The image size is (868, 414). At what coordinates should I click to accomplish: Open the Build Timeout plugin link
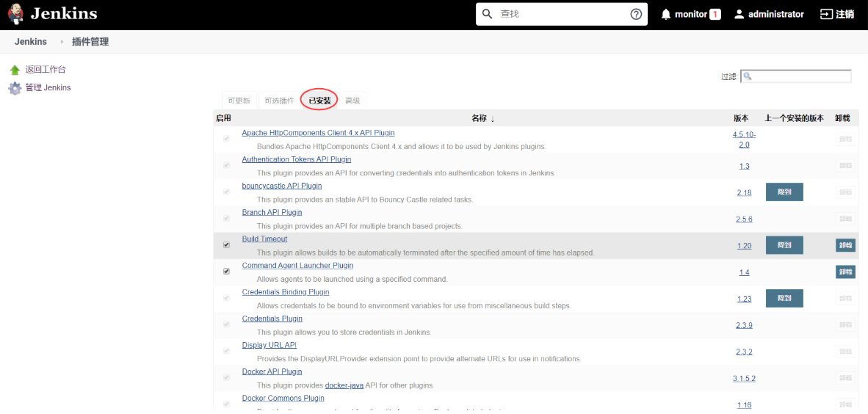[264, 239]
